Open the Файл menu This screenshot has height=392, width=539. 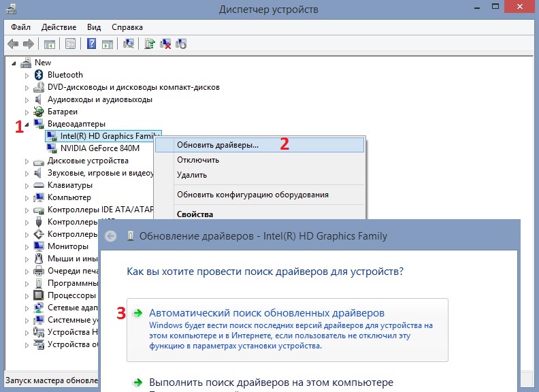20,27
